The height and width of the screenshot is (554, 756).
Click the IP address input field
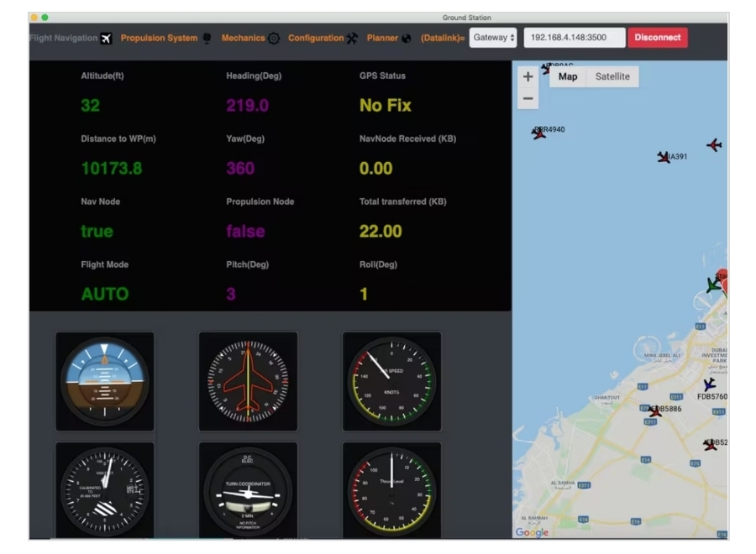(x=575, y=38)
